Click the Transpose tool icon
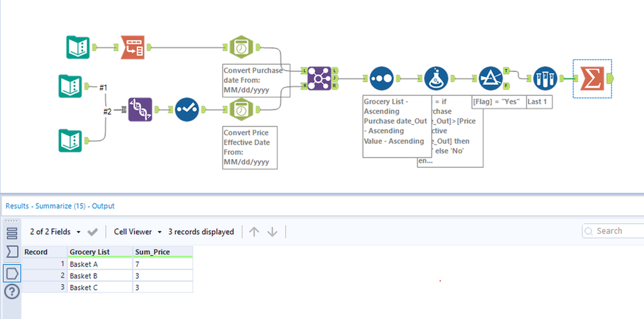This screenshot has width=644, height=319. pos(132,47)
